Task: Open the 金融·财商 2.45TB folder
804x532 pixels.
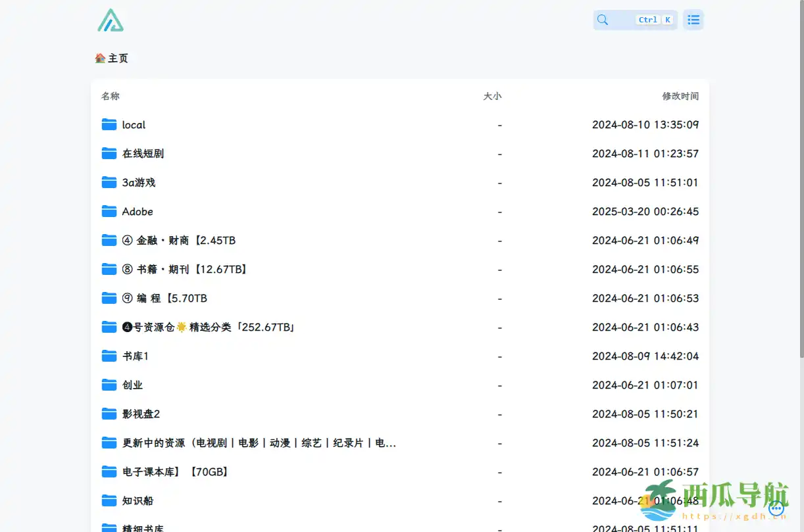Action: tap(179, 241)
